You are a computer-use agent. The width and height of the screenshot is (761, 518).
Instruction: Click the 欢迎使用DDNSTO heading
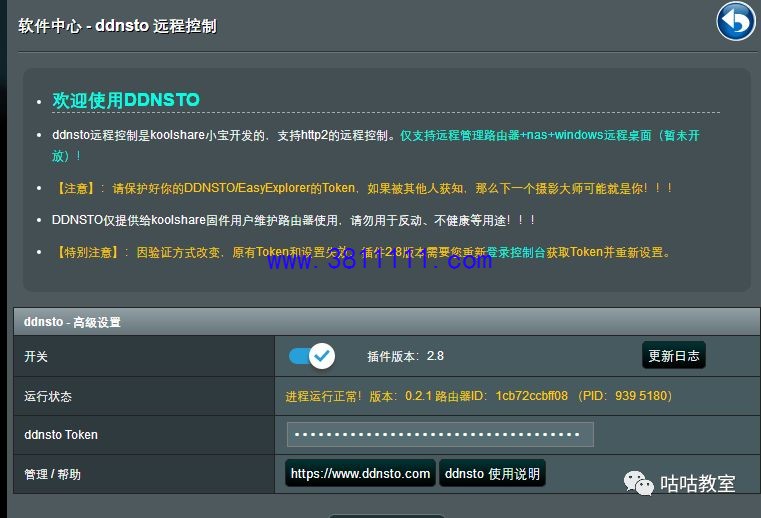(x=126, y=100)
